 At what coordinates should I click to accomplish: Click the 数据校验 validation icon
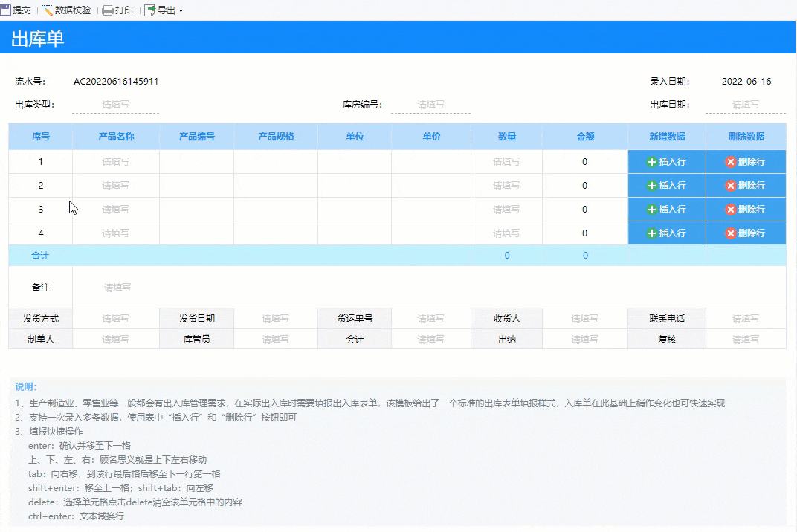[x=48, y=10]
